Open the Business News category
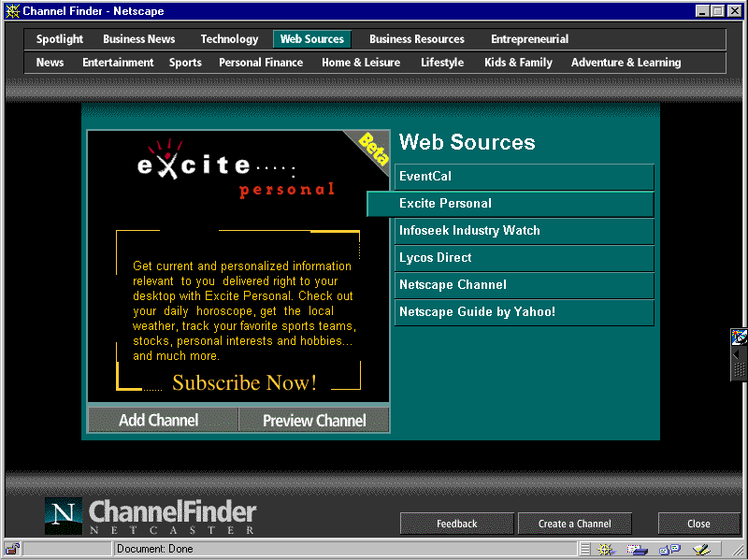This screenshot has width=748, height=560. pos(138,39)
